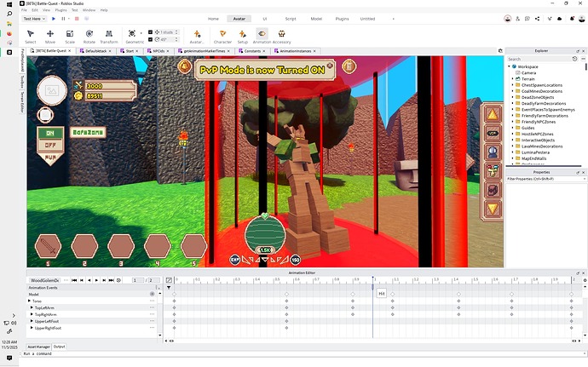Open the DefaultAttack script tab

(x=95, y=51)
